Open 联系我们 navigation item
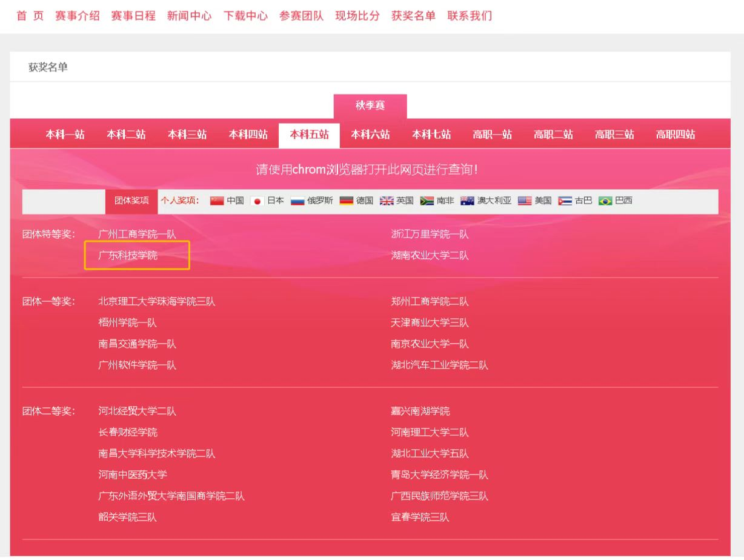The width and height of the screenshot is (744, 560). [x=470, y=16]
